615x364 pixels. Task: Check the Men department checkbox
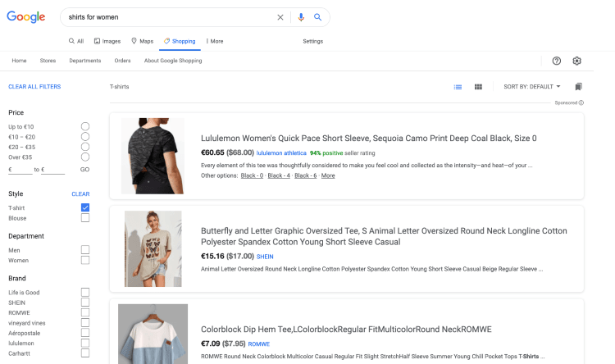tap(85, 250)
